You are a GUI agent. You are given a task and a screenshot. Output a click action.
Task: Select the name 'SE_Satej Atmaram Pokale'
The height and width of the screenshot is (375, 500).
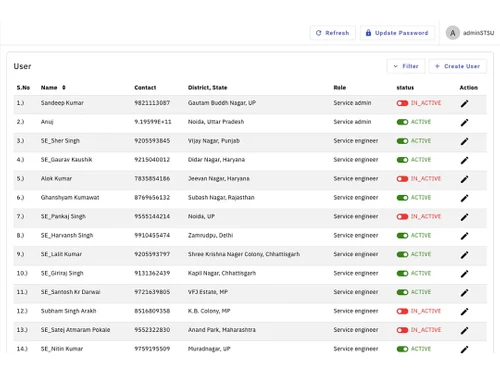click(75, 330)
